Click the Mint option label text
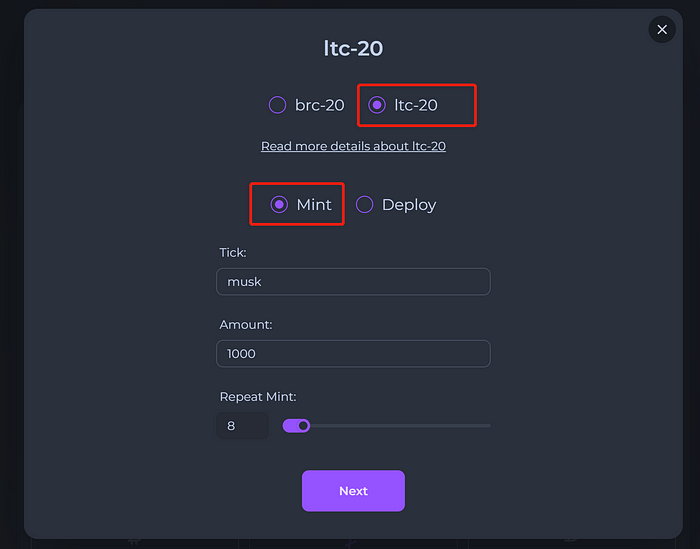 coord(314,204)
